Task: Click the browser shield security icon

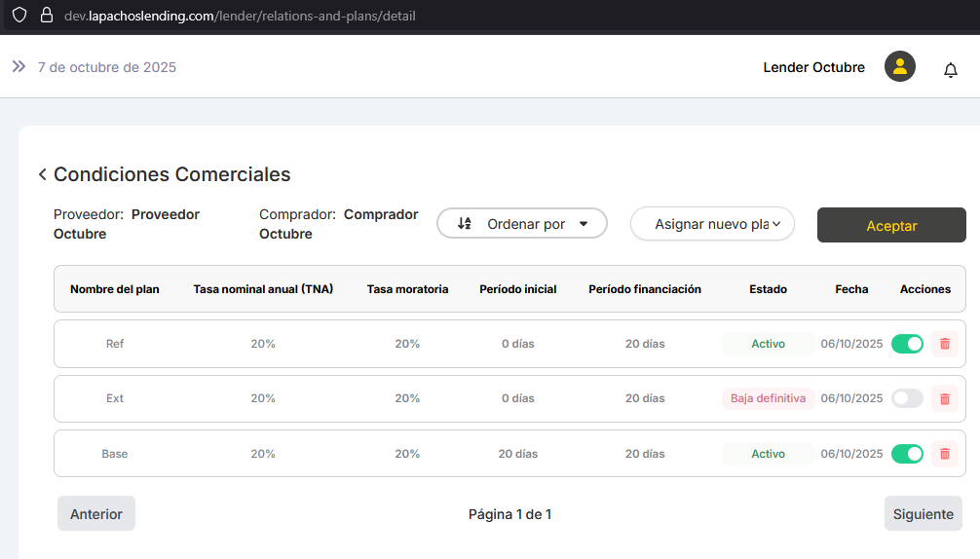Action: (x=19, y=16)
